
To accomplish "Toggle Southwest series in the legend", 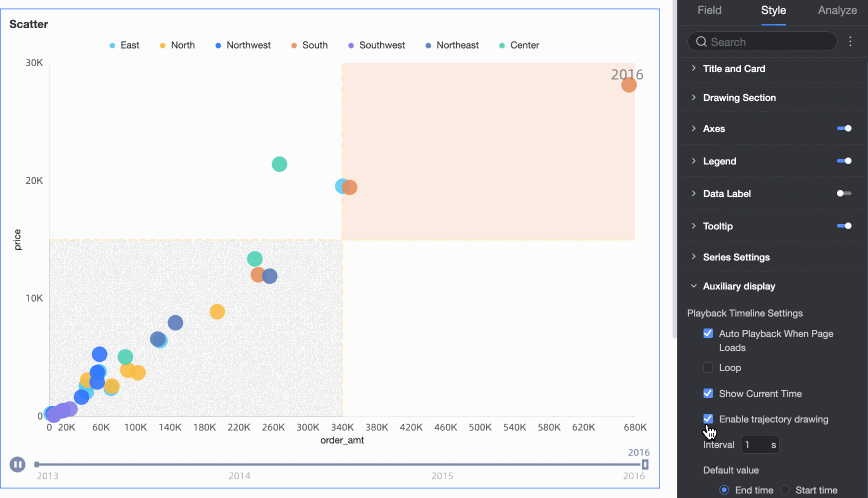I will click(376, 45).
